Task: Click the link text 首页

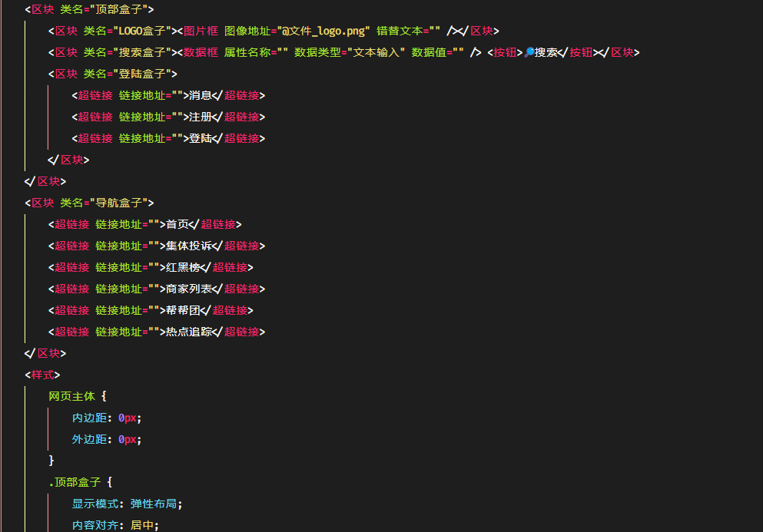Action: click(x=177, y=224)
